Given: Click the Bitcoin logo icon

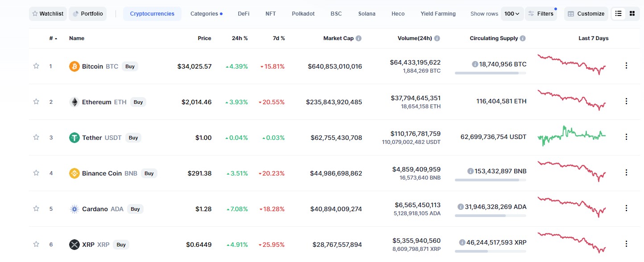Looking at the screenshot, I should tap(74, 66).
